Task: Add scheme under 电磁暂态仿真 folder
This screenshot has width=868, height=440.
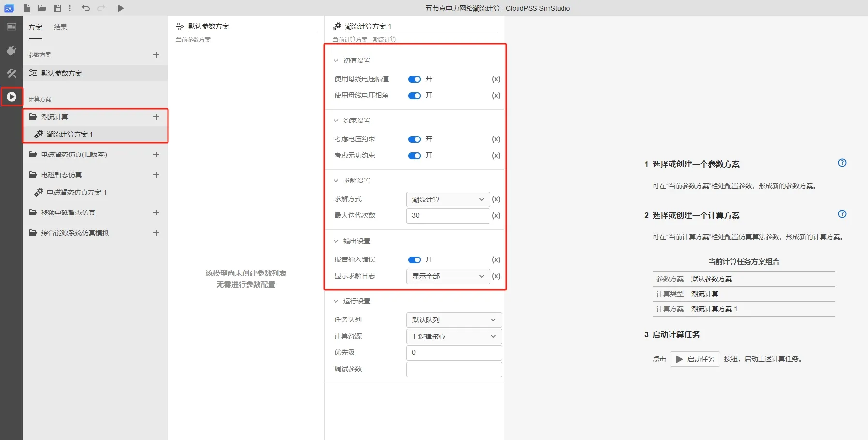Action: pyautogui.click(x=156, y=175)
